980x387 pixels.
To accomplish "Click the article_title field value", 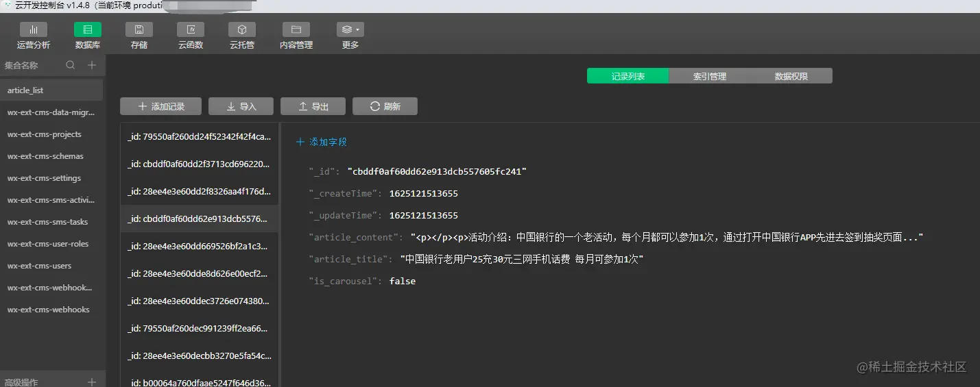I will 522,259.
